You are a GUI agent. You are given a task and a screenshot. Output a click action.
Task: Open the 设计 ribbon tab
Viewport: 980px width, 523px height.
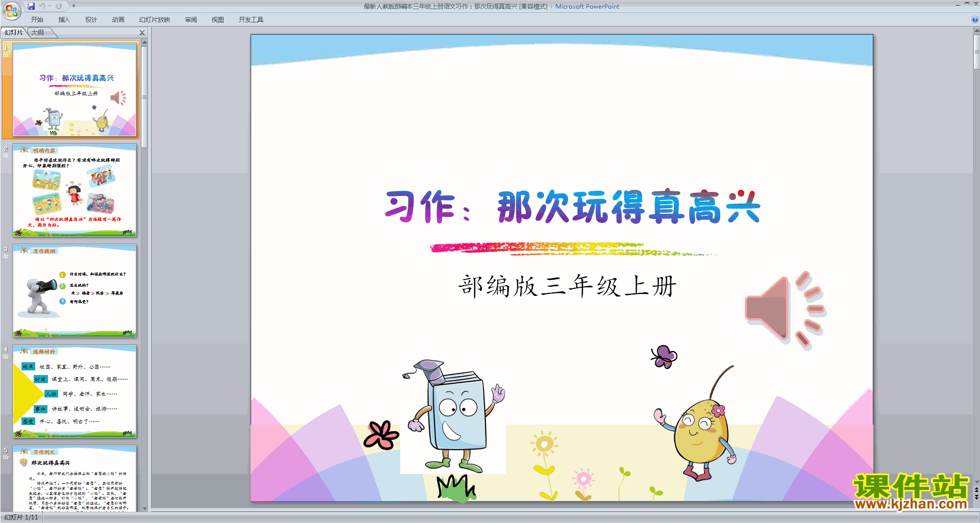tap(91, 20)
